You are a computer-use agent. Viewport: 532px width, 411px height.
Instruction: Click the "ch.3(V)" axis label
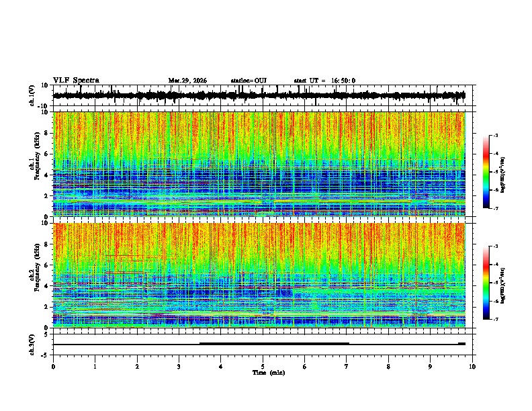(x=32, y=345)
